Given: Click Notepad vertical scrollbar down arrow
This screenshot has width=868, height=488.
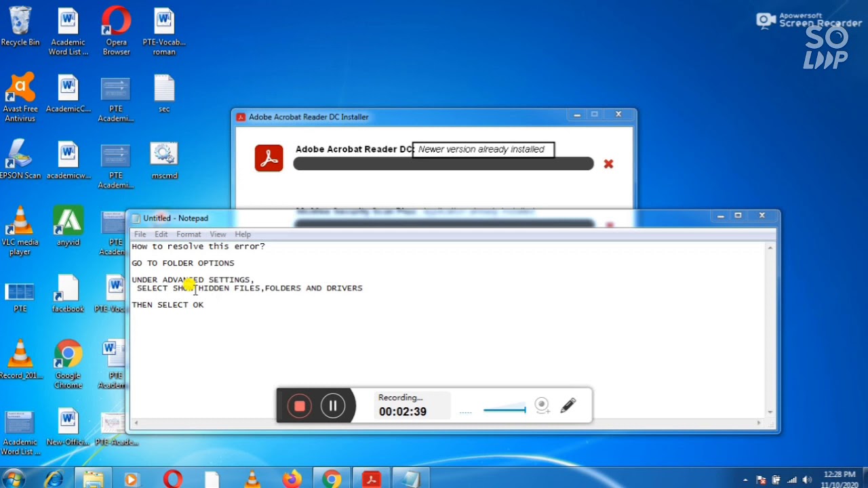Looking at the screenshot, I should pos(770,412).
